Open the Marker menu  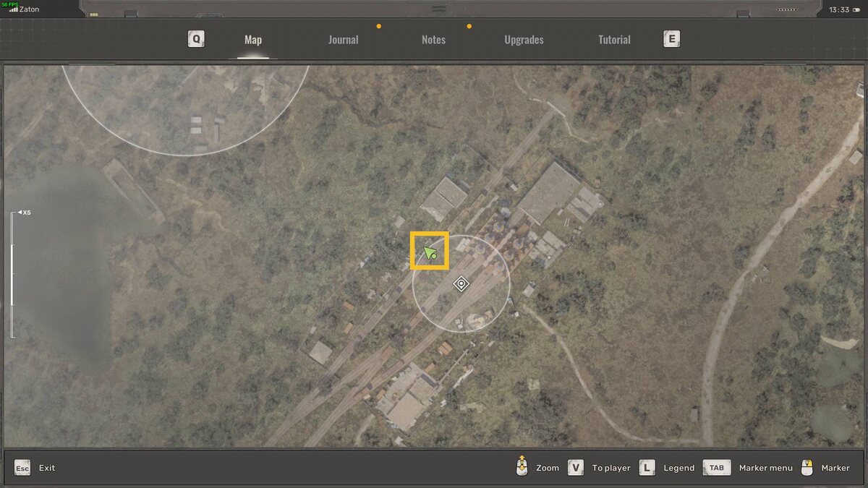[x=766, y=468]
